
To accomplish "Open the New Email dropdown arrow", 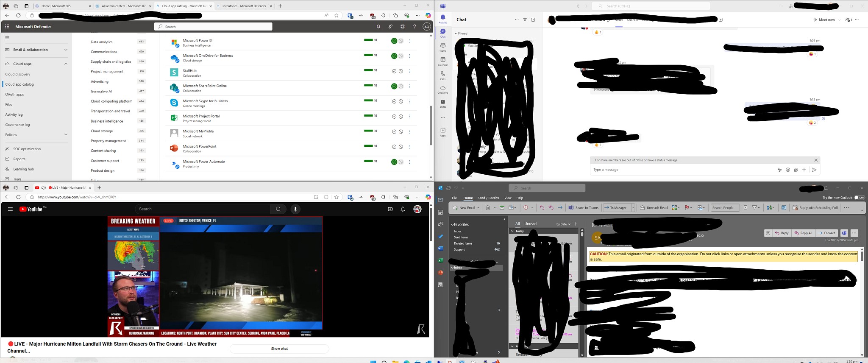I will click(x=479, y=208).
